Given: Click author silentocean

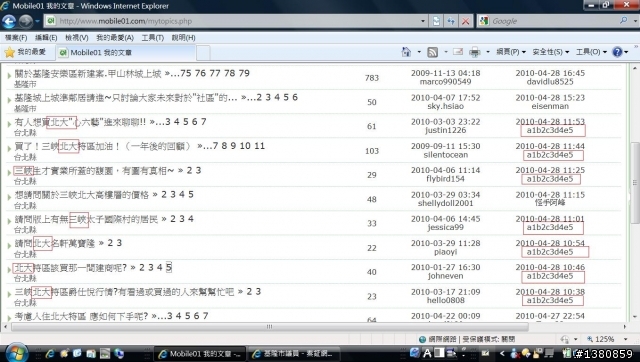Looking at the screenshot, I should [445, 155].
